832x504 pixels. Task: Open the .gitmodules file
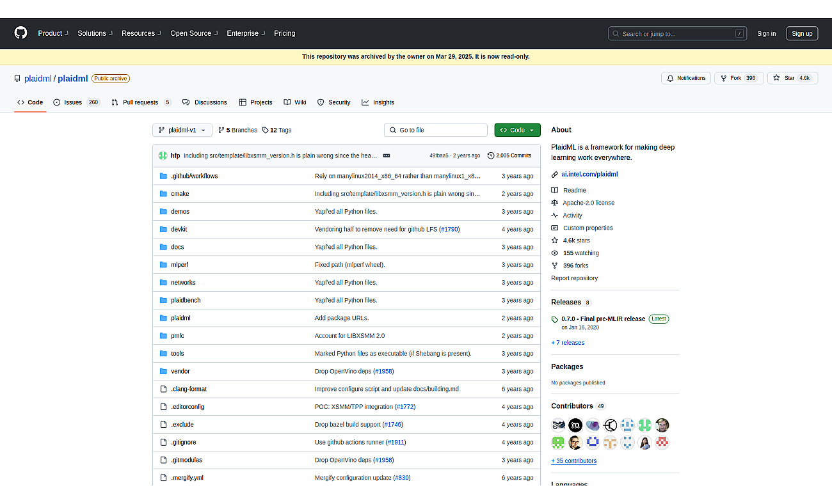pyautogui.click(x=186, y=460)
